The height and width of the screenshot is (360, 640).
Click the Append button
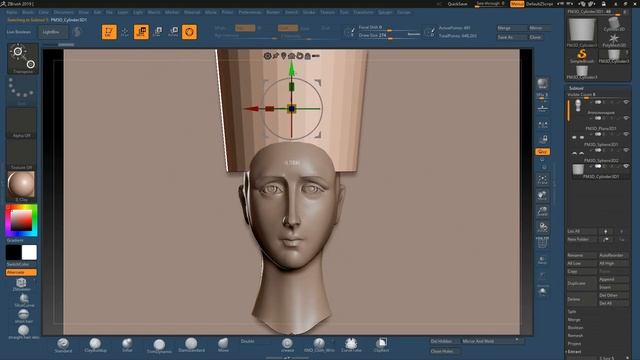(x=613, y=279)
